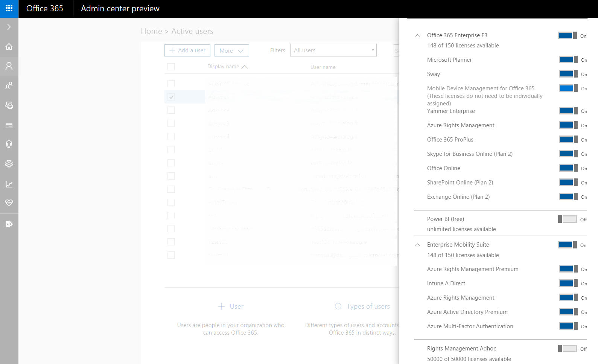Viewport: 598px width, 364px height.
Task: Toggle Enterprise Mobility Suite switch
Action: click(x=568, y=245)
